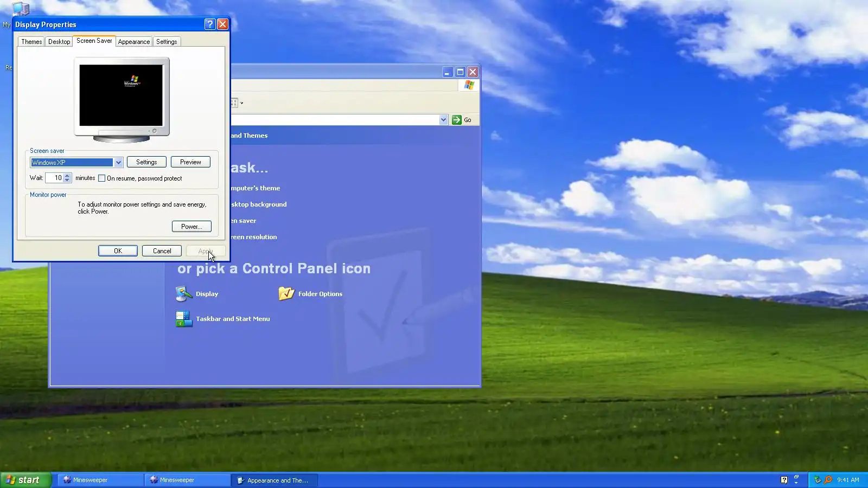The height and width of the screenshot is (488, 868).
Task: Open the language bar options arrow
Action: point(796,483)
